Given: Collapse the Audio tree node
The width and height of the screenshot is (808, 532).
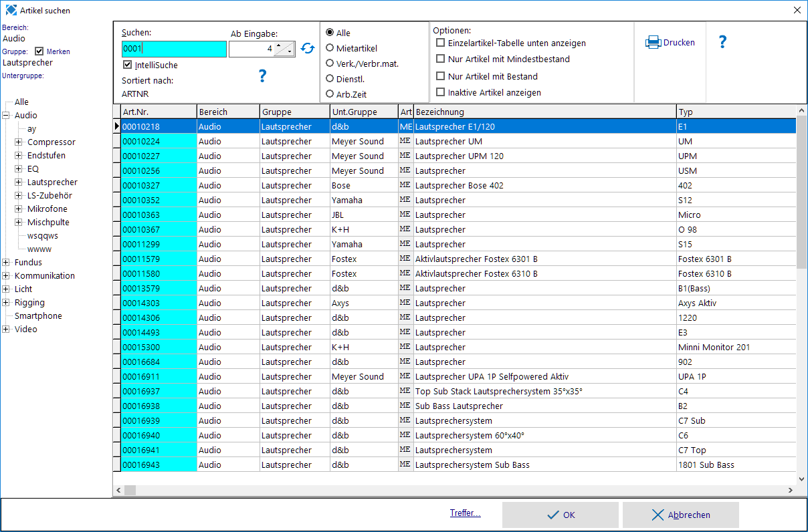Looking at the screenshot, I should 6,115.
